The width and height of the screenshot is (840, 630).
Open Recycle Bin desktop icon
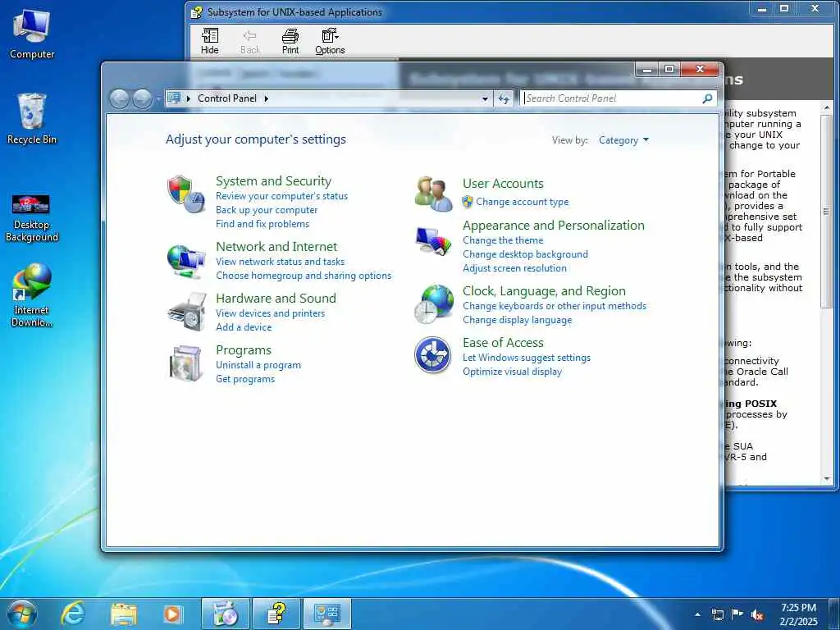tap(32, 118)
